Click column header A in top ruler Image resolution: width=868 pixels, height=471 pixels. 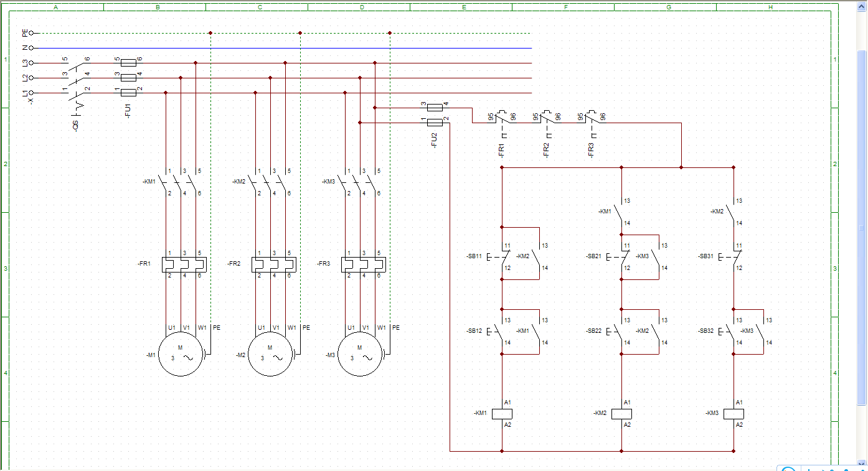(55, 7)
